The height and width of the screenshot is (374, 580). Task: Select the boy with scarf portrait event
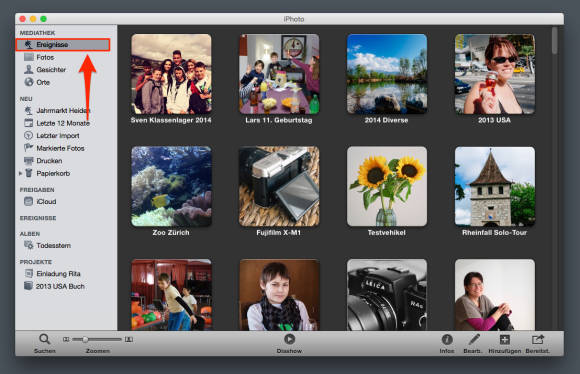click(x=279, y=295)
